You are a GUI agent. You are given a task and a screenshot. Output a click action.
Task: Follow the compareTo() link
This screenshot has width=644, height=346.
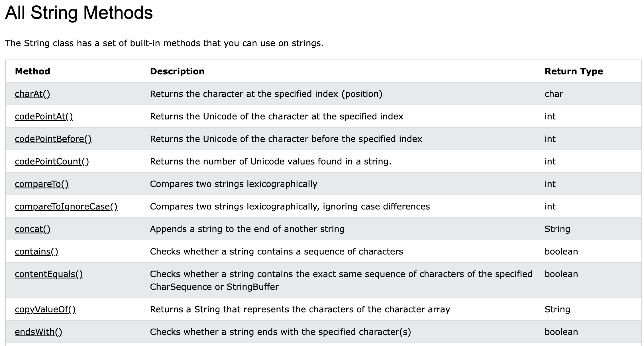(42, 184)
